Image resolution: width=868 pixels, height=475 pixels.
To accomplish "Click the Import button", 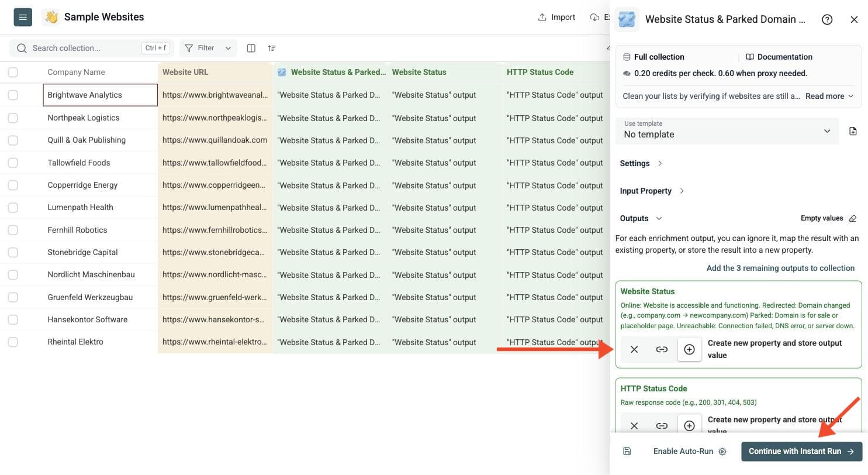I will pyautogui.click(x=556, y=17).
